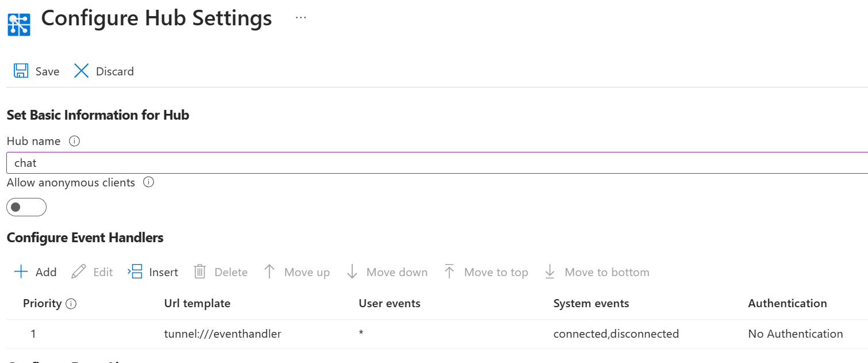This screenshot has width=868, height=363.
Task: Click the Save floppy disk icon
Action: tap(21, 71)
